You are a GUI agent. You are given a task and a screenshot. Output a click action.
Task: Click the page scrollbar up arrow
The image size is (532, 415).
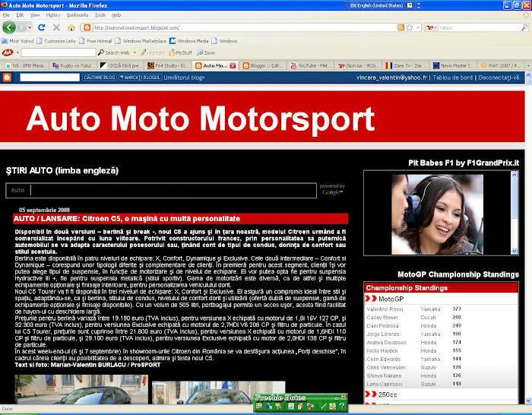(x=528, y=75)
